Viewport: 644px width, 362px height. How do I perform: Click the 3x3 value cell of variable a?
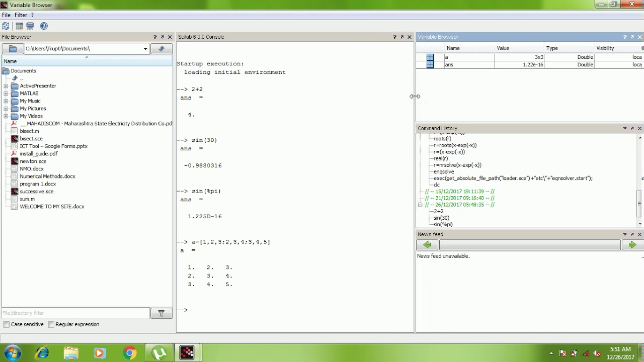tap(520, 57)
